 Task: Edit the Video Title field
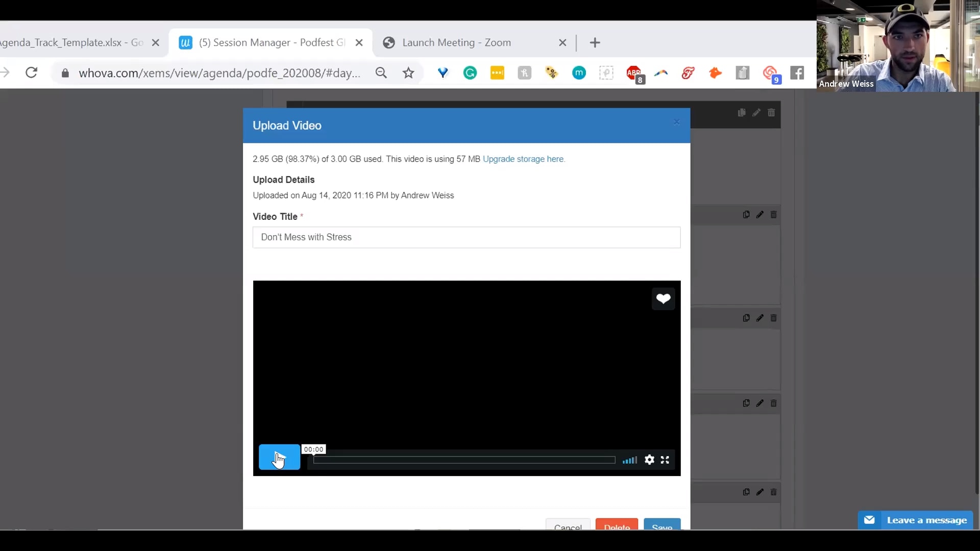[x=466, y=237]
